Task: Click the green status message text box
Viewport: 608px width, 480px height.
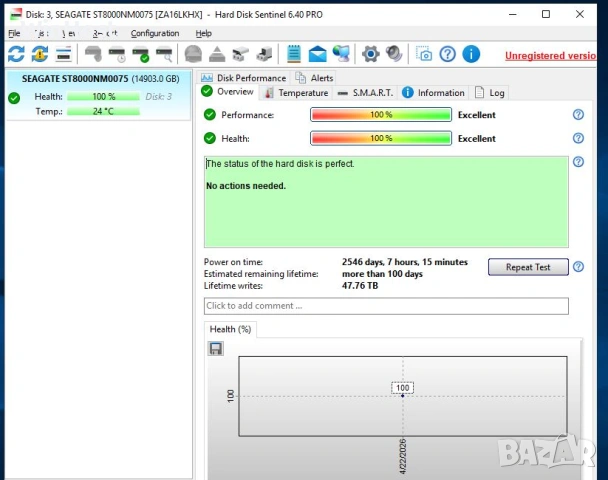Action: point(386,202)
